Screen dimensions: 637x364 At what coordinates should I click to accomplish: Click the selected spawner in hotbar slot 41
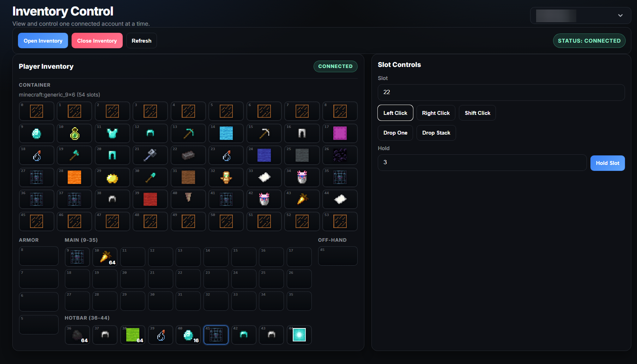pyautogui.click(x=216, y=335)
